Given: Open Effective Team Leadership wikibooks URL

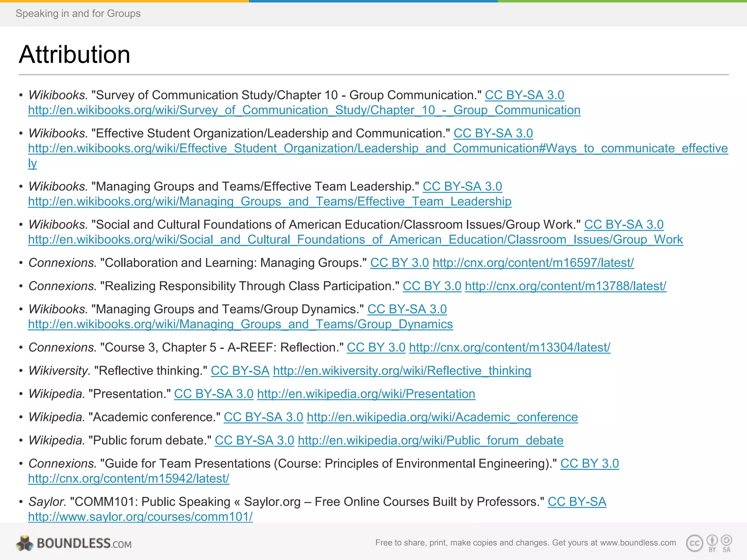Looking at the screenshot, I should [270, 202].
